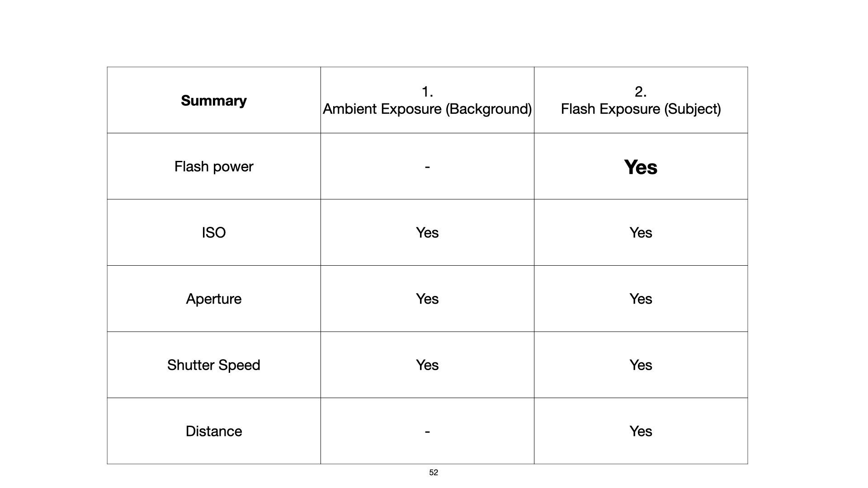The height and width of the screenshot is (488, 868).
Task: Click the bold Yes for Flash power
Action: click(x=641, y=167)
